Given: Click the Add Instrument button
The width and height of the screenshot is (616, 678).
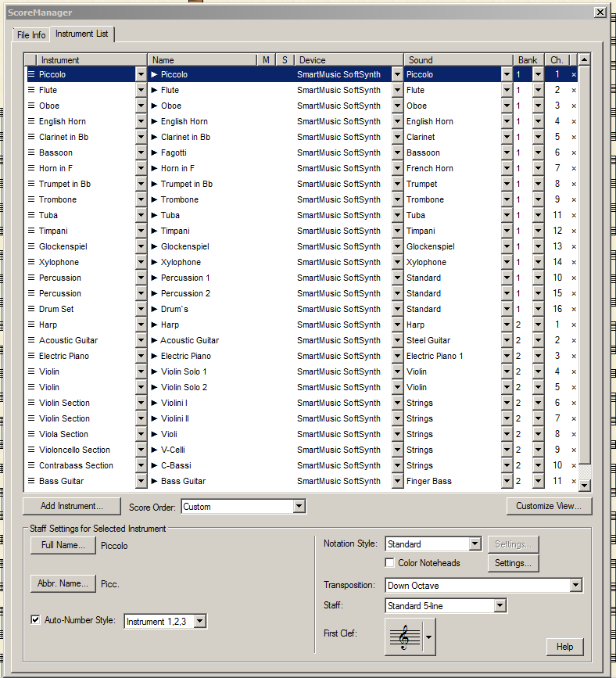Looking at the screenshot, I should pyautogui.click(x=70, y=507).
